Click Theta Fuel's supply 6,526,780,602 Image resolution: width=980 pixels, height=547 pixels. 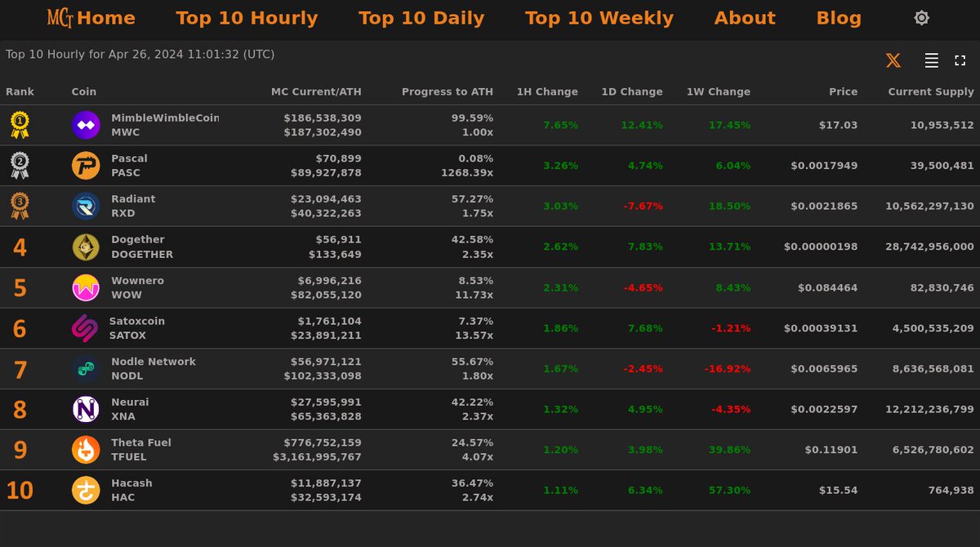click(930, 450)
